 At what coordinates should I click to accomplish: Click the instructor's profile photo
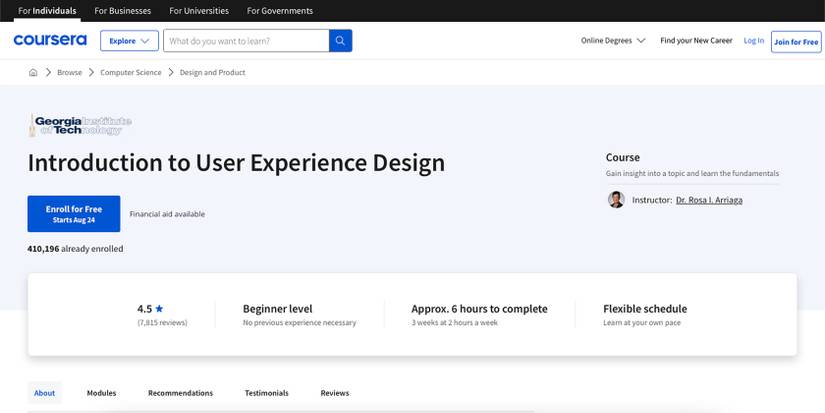pyautogui.click(x=616, y=200)
